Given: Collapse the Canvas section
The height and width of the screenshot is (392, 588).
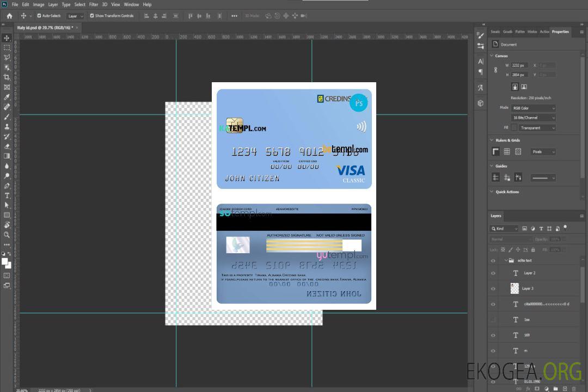Looking at the screenshot, I should 492,56.
